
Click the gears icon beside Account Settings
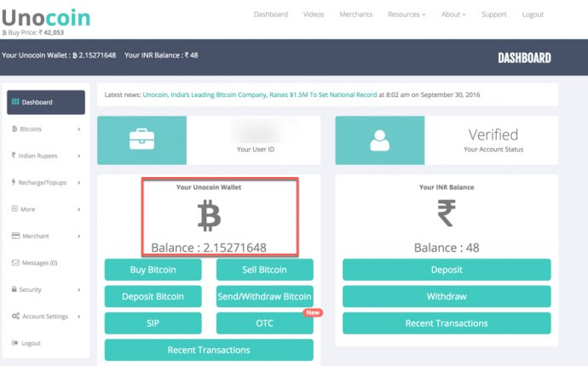click(15, 316)
